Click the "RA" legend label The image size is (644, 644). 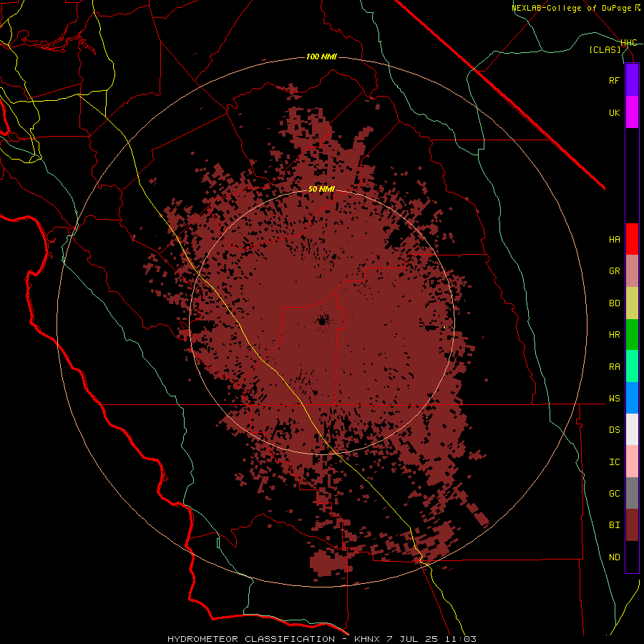click(x=614, y=367)
